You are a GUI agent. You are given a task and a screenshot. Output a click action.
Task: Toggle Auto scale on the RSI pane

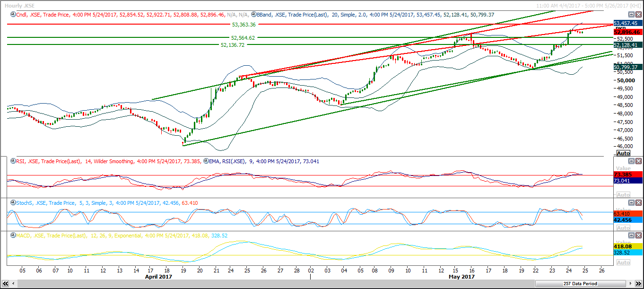click(623, 194)
